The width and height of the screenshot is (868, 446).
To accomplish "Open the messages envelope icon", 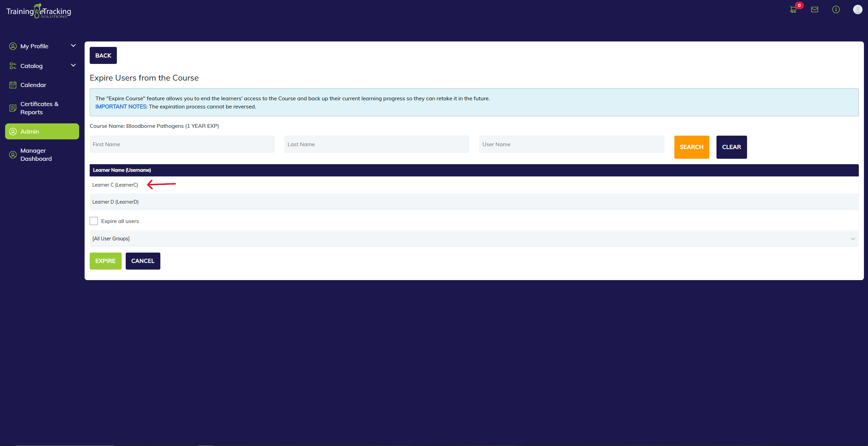I will click(815, 10).
